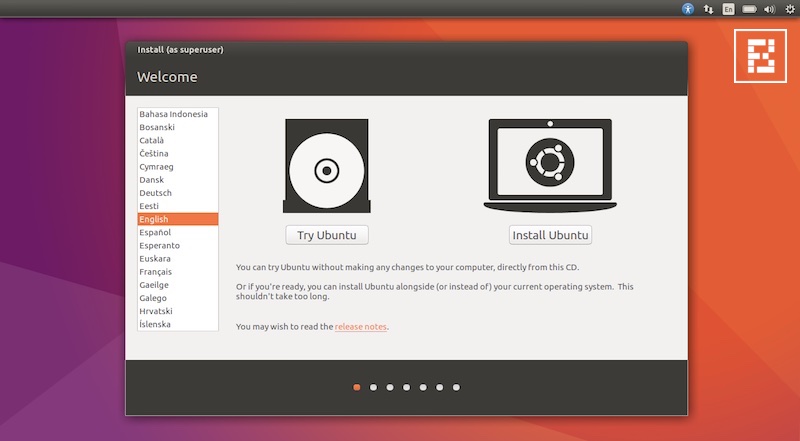Open the sound volume indicator
The width and height of the screenshot is (800, 441).
769,9
